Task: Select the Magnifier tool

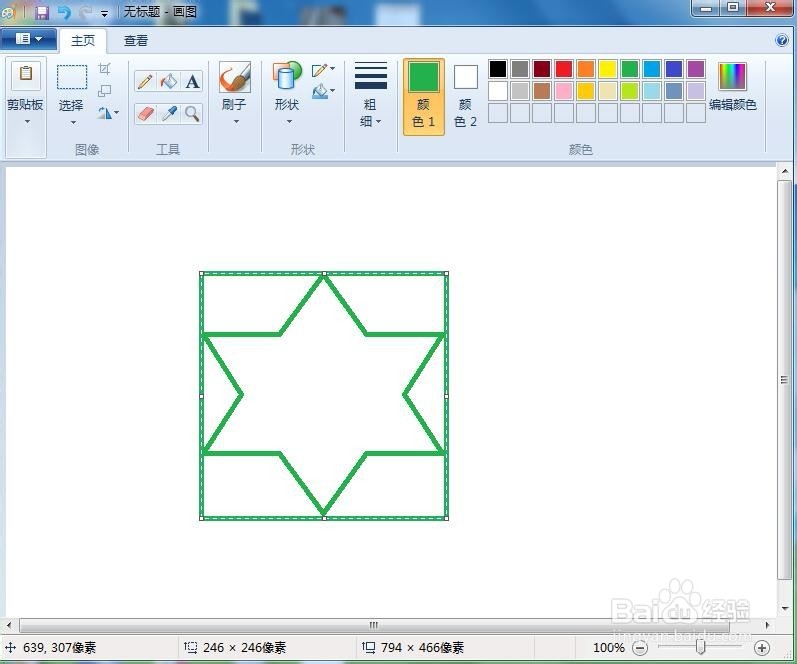Action: pyautogui.click(x=192, y=113)
